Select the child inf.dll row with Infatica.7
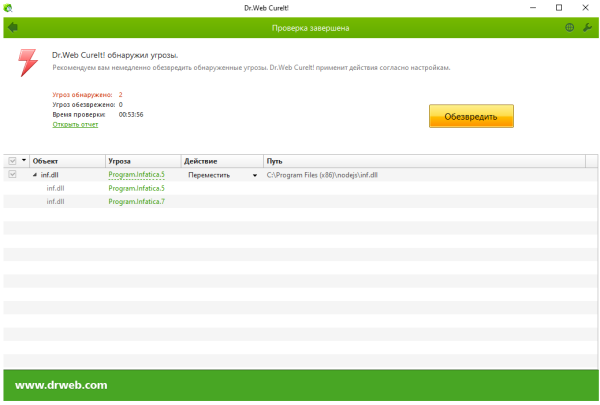Screen dimensions: 600x405 300,202
